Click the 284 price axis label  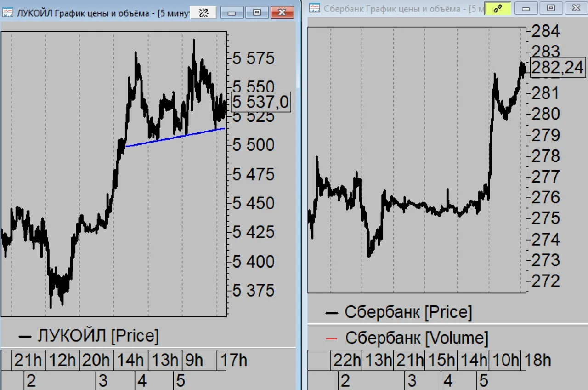545,32
